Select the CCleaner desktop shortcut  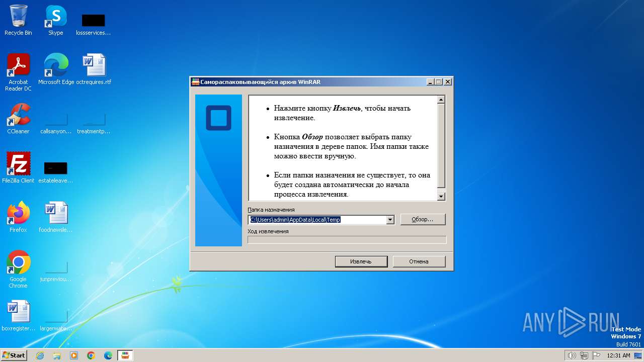(x=18, y=119)
